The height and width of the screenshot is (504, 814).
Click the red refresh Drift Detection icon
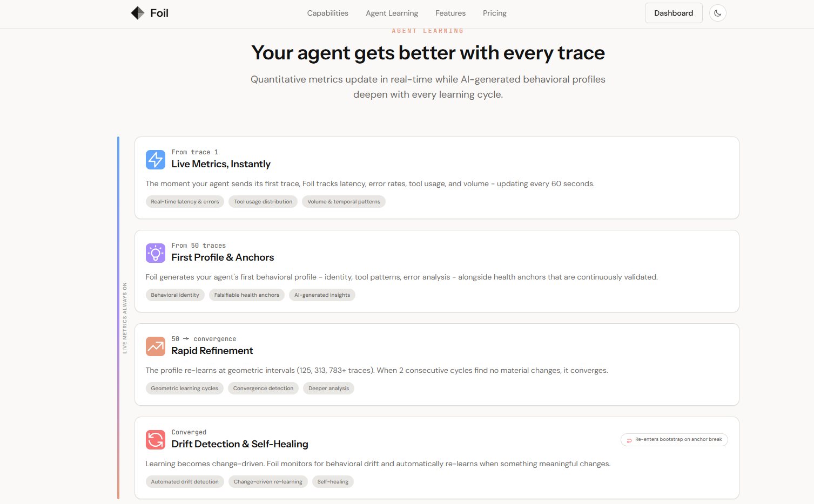coord(156,440)
